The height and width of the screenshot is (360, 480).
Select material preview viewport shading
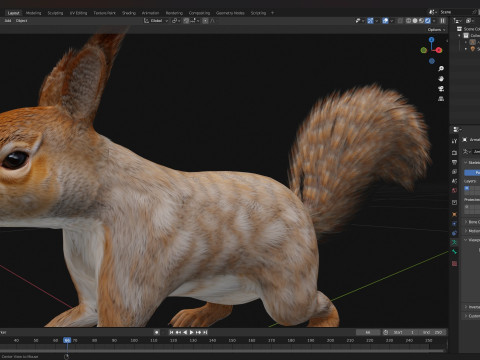[421, 21]
